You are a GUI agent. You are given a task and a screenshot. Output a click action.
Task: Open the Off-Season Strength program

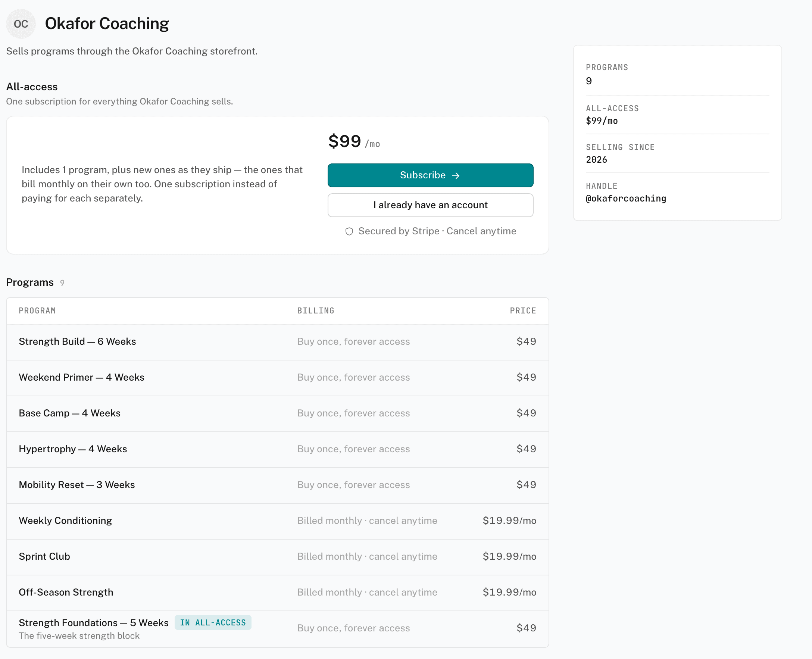click(277, 592)
